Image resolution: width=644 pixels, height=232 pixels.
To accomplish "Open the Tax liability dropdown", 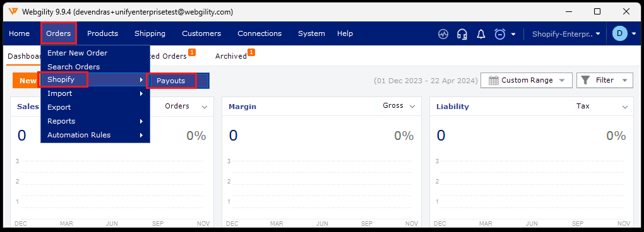I will 601,107.
